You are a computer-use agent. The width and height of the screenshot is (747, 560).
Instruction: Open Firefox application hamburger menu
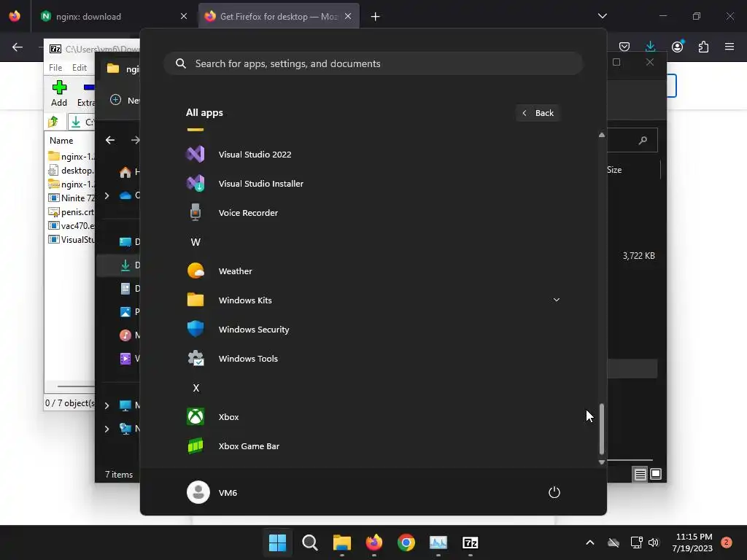pos(729,47)
